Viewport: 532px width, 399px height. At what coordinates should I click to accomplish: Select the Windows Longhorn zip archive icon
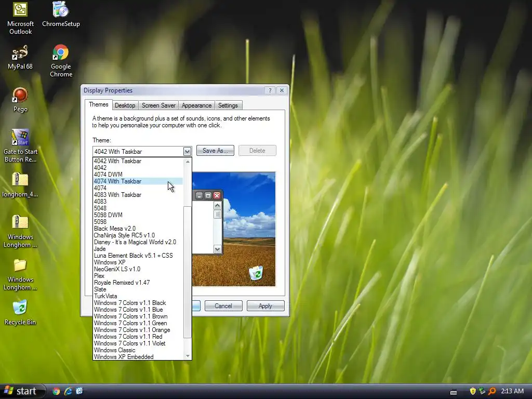(20, 231)
